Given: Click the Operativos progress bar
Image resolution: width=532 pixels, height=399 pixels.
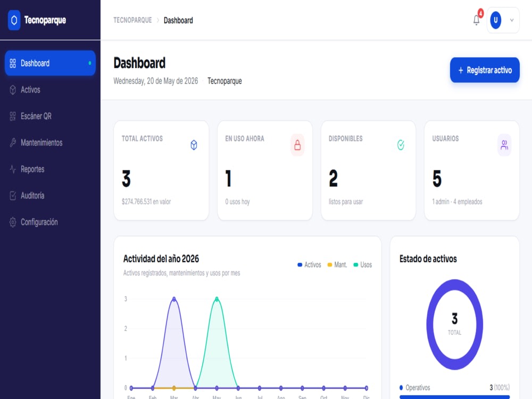Looking at the screenshot, I should (455, 397).
